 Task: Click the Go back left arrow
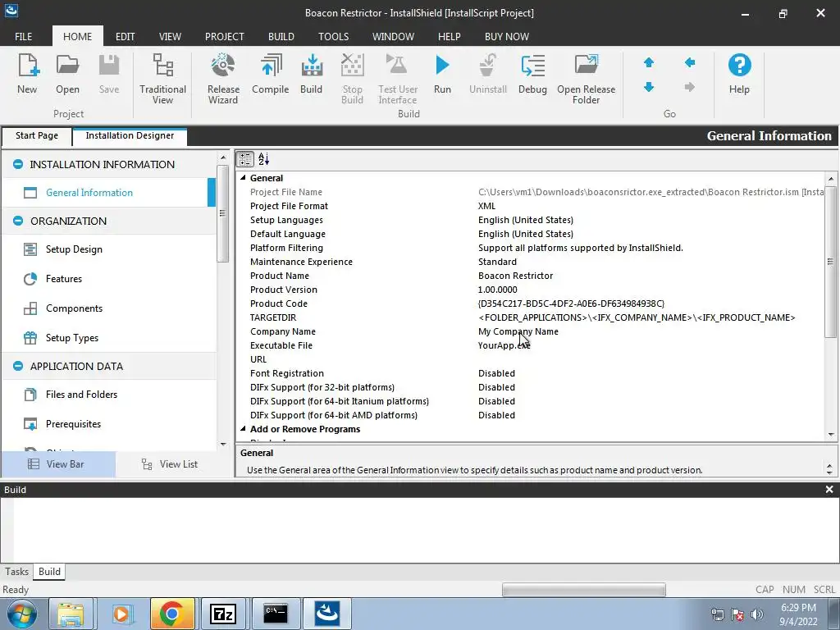pos(690,62)
